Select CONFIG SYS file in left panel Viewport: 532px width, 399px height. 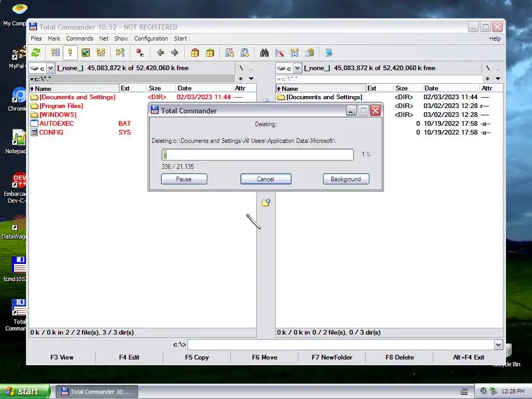81,132
